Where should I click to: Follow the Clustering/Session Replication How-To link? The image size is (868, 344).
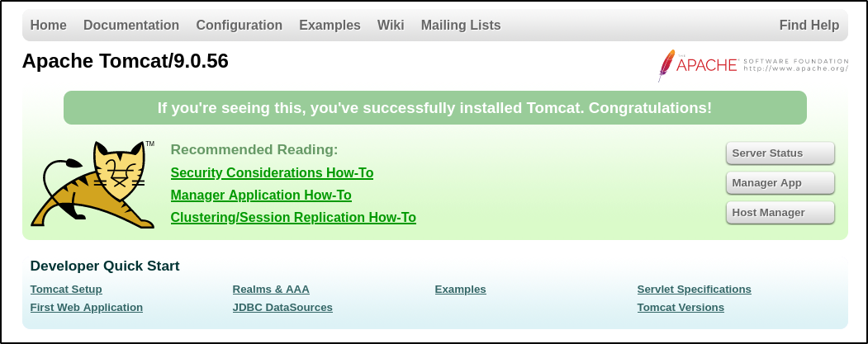(293, 218)
